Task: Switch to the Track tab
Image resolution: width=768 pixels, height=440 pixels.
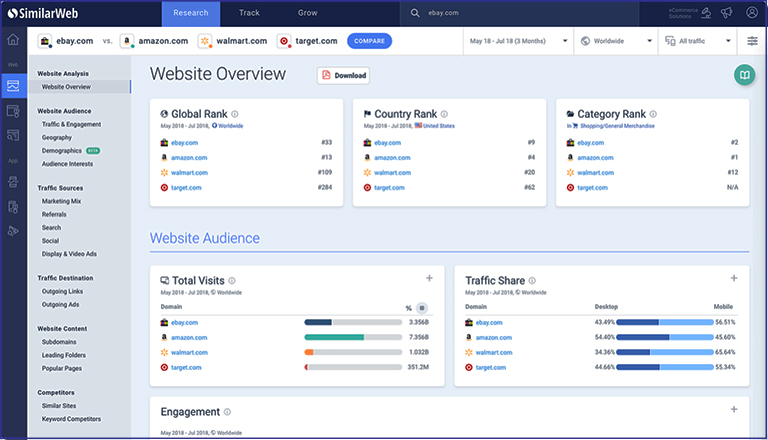Action: coord(249,13)
